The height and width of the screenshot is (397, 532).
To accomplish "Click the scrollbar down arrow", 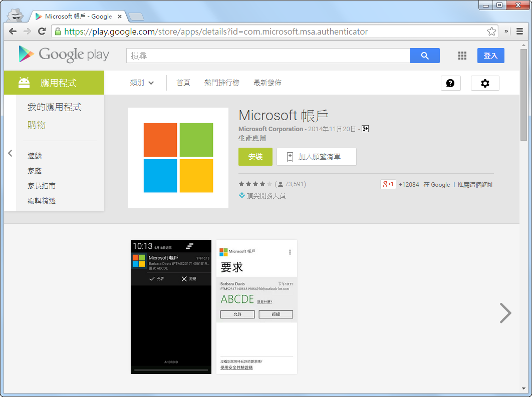I will (523, 388).
